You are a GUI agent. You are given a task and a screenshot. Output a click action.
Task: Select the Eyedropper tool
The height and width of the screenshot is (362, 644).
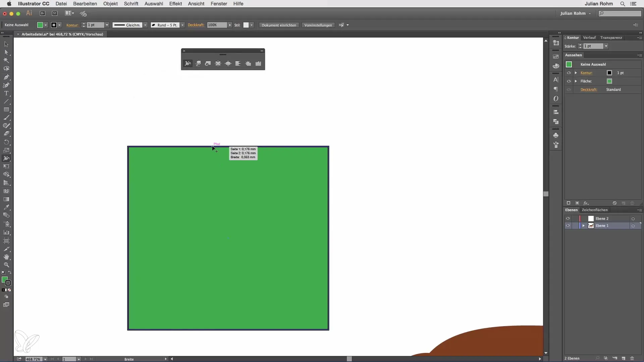point(6,207)
